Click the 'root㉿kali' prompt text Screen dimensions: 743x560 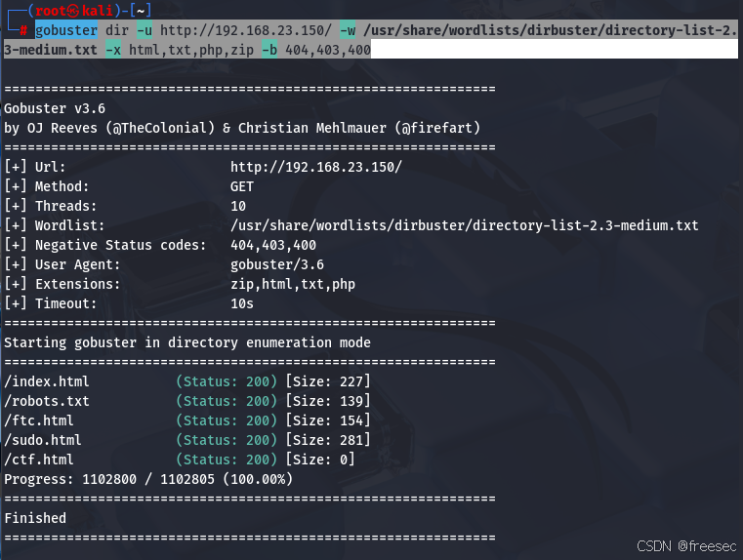click(74, 10)
